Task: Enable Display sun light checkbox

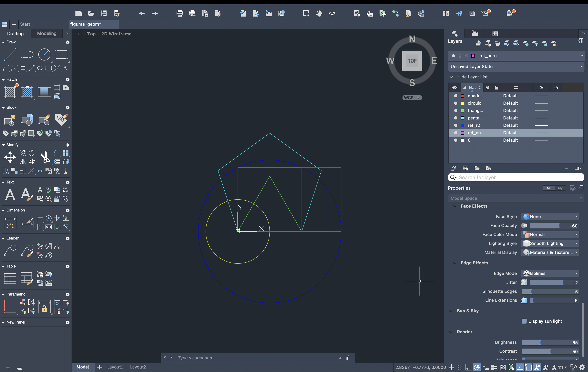Action: click(x=524, y=321)
